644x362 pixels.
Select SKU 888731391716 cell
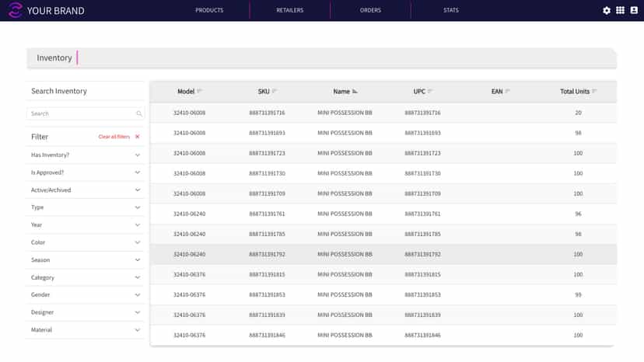(267, 113)
